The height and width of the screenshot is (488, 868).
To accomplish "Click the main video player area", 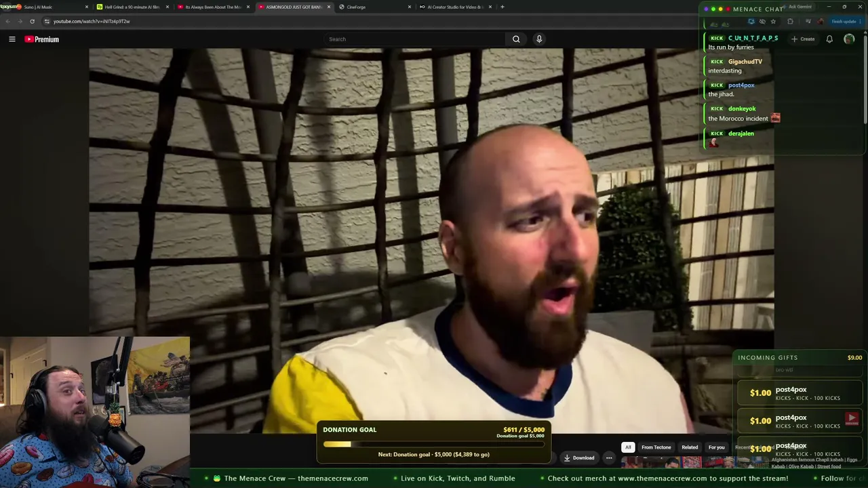I will [x=431, y=241].
